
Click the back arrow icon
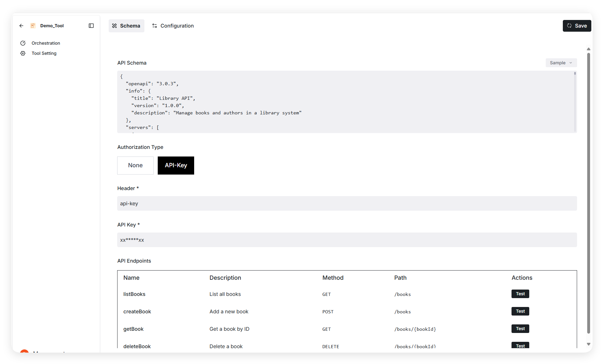(x=21, y=26)
